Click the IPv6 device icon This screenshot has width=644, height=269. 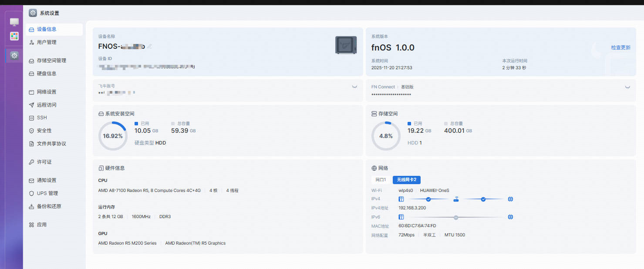401,217
